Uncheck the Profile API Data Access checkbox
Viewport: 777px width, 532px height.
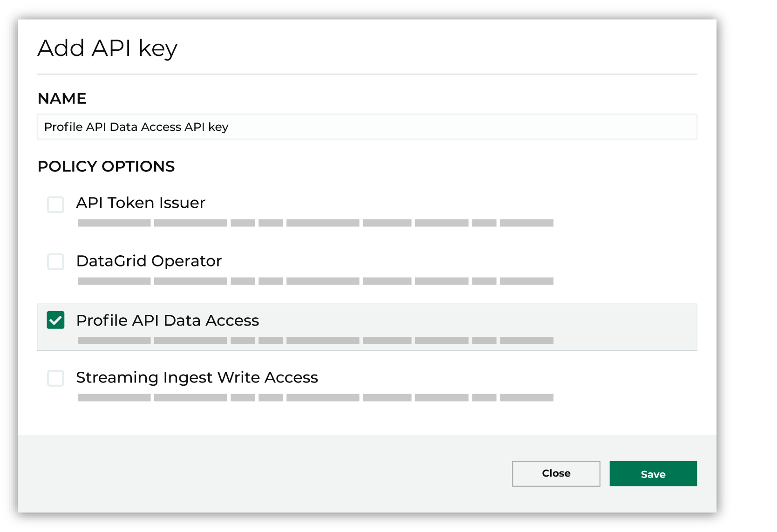pyautogui.click(x=55, y=320)
